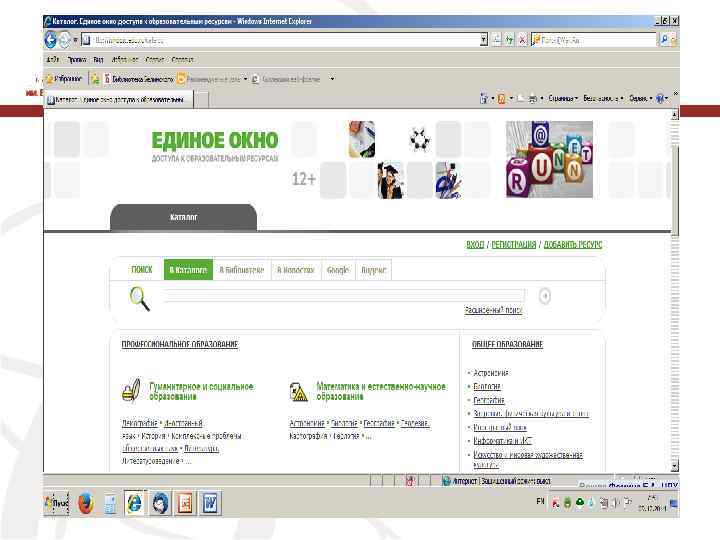
Task: Expand the favorites bar overflow arrow
Action: tap(332, 79)
